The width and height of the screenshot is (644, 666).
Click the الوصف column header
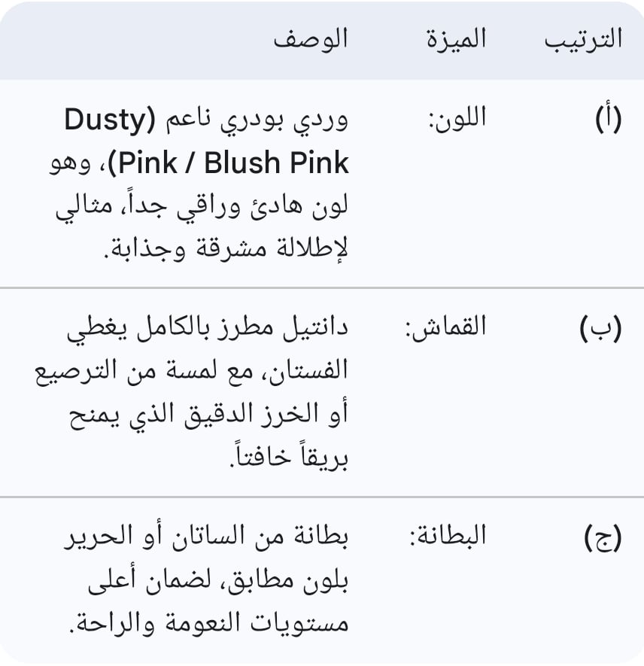[x=311, y=39]
